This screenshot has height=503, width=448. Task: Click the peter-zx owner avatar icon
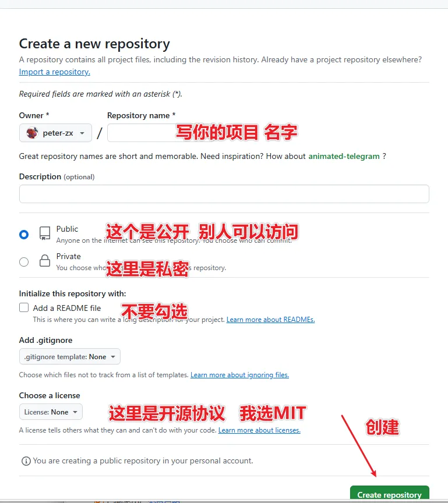click(32, 133)
